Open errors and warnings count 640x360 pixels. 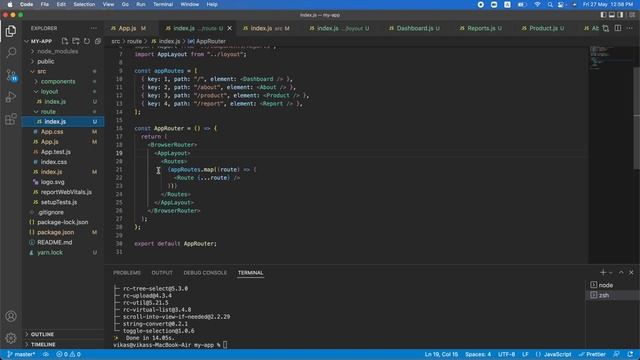(x=68, y=354)
